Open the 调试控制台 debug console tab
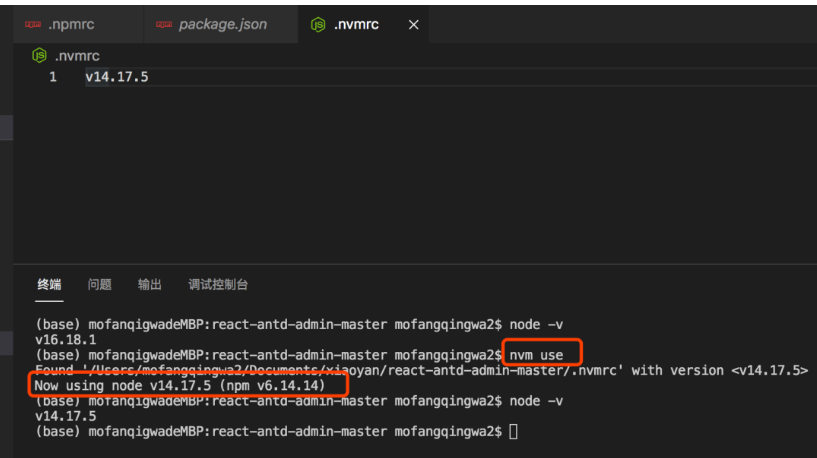 (x=218, y=284)
